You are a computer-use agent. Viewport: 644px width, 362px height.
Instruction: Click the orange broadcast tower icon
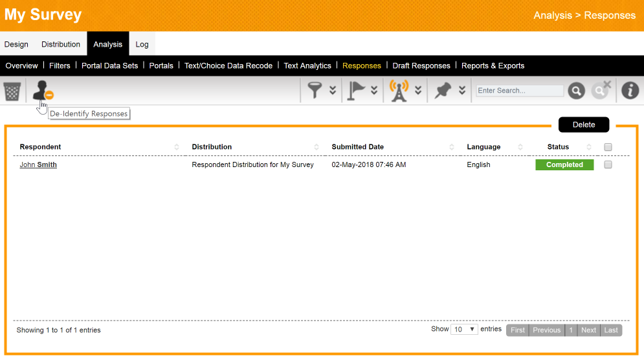click(x=399, y=91)
